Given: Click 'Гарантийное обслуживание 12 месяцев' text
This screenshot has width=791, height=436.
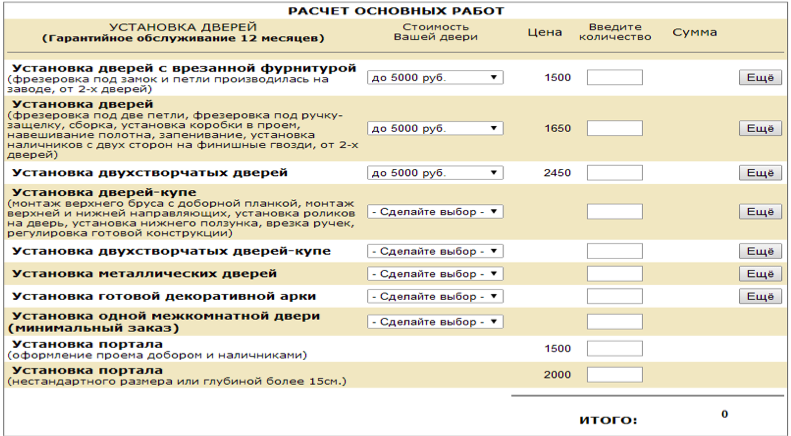Looking at the screenshot, I should point(183,38).
